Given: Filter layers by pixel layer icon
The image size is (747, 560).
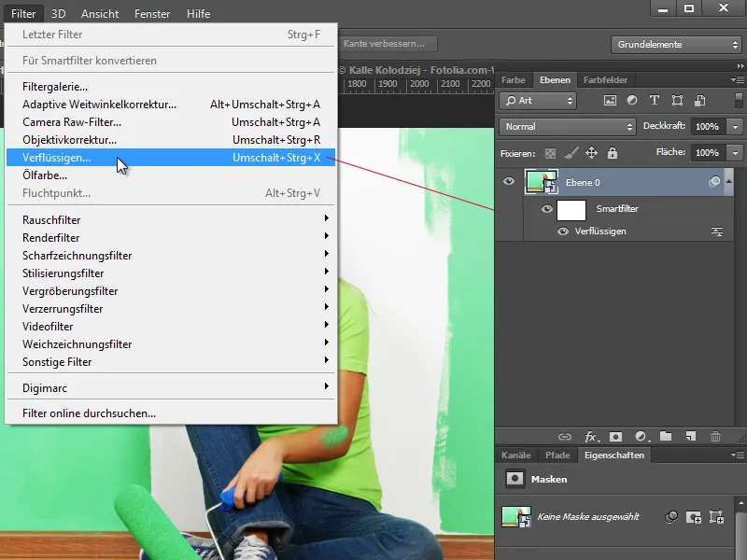Looking at the screenshot, I should [610, 101].
